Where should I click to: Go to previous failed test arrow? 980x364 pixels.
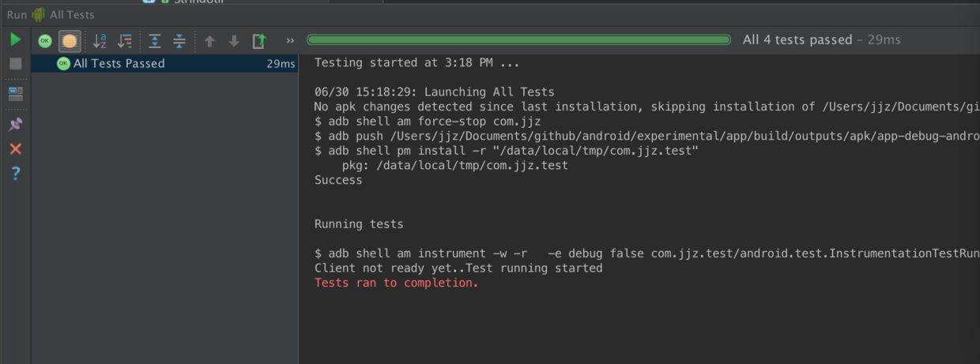209,41
